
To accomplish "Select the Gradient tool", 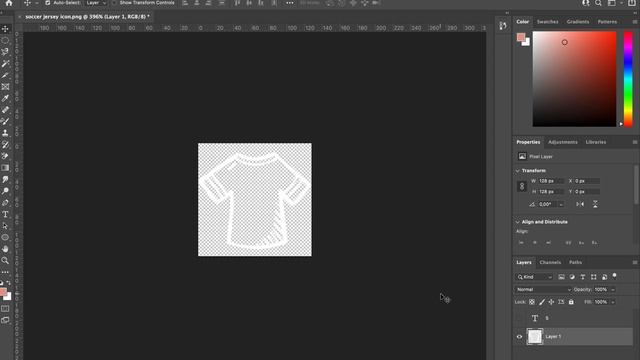I will [x=5, y=168].
